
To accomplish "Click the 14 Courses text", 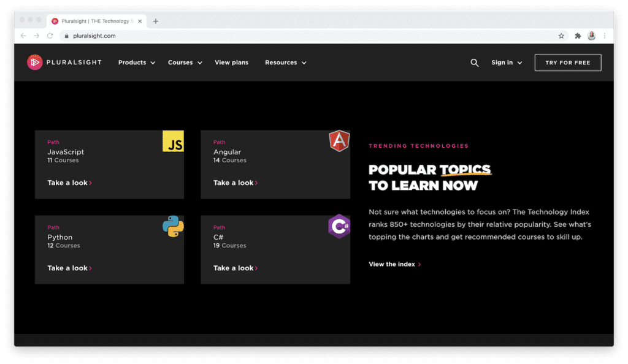I will 229,160.
